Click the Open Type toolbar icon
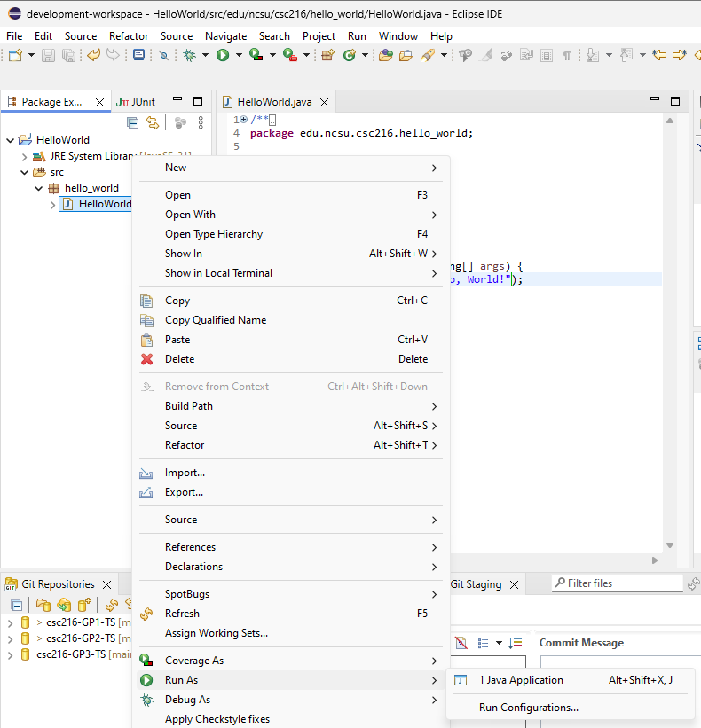Viewport: 701px width, 728px height. [385, 55]
